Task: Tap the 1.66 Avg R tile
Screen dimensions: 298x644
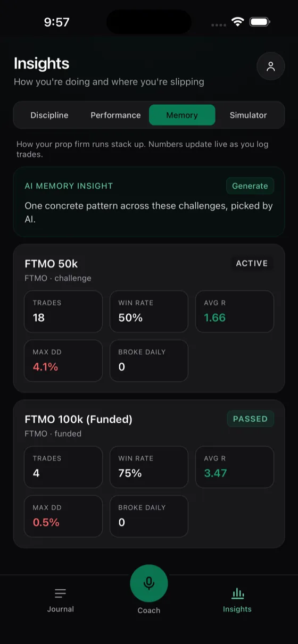Action: coord(235,312)
